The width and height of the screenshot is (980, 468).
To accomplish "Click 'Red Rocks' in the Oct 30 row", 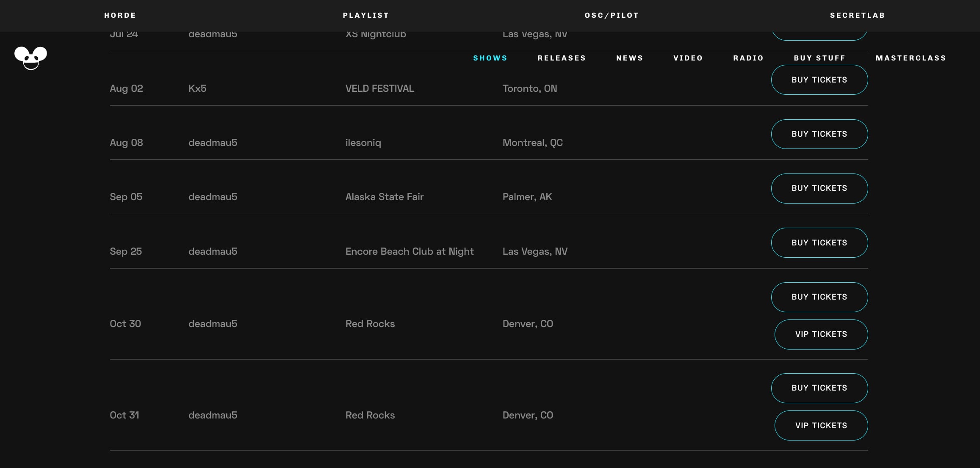I will point(370,324).
